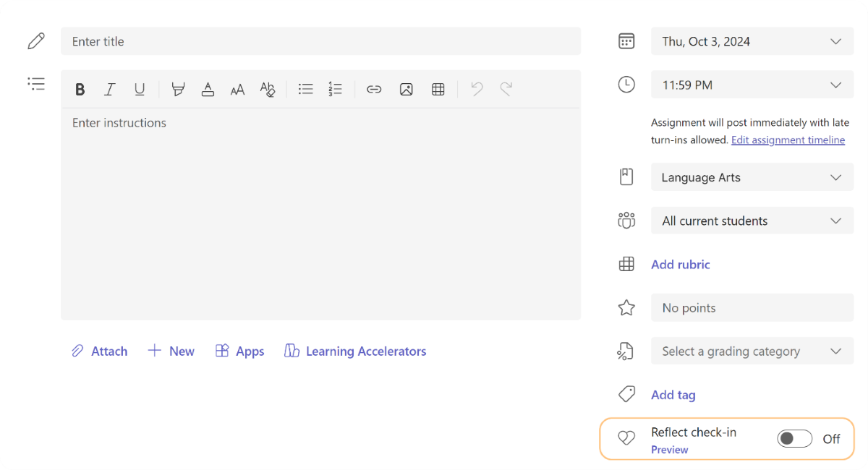This screenshot has height=470, width=868.
Task: Click the grading category percent icon
Action: 626,351
